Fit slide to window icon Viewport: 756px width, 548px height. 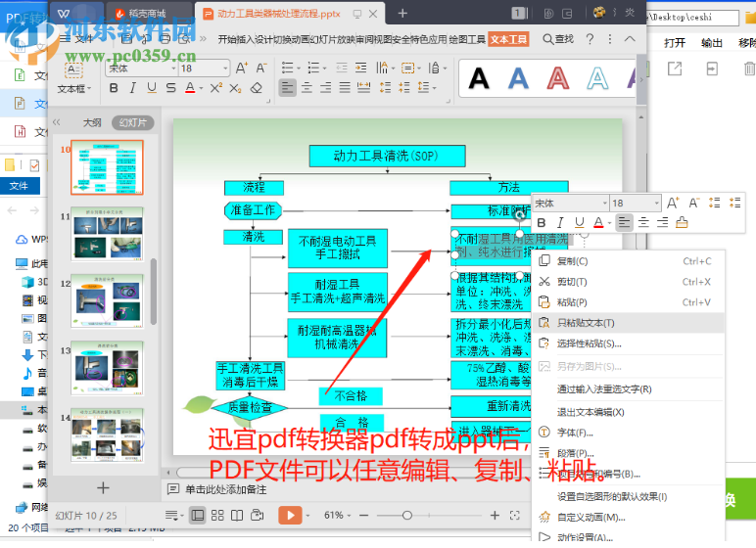pyautogui.click(x=515, y=516)
